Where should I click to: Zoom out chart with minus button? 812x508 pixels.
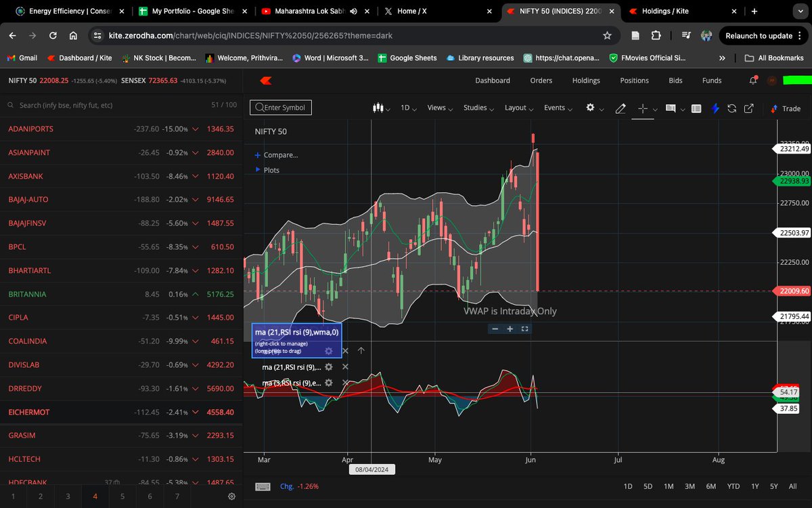495,329
